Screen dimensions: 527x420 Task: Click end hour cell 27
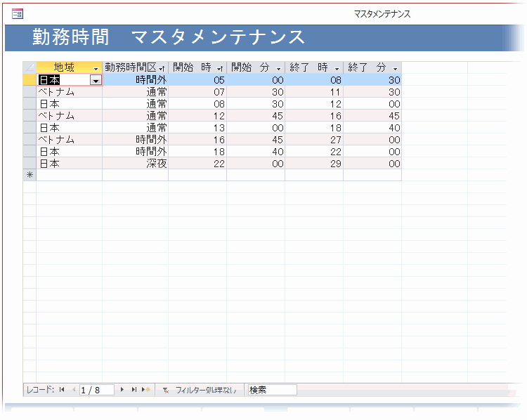point(314,140)
